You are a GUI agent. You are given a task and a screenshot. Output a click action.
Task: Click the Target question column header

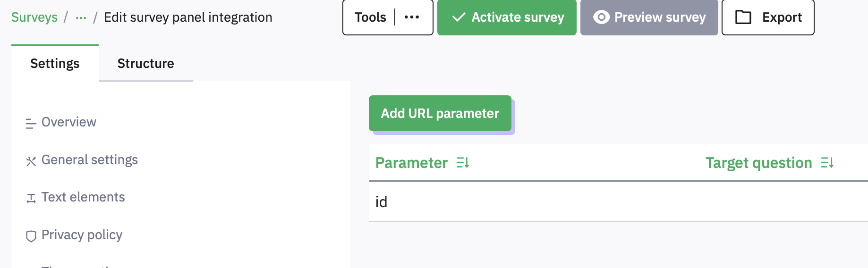pyautogui.click(x=758, y=163)
